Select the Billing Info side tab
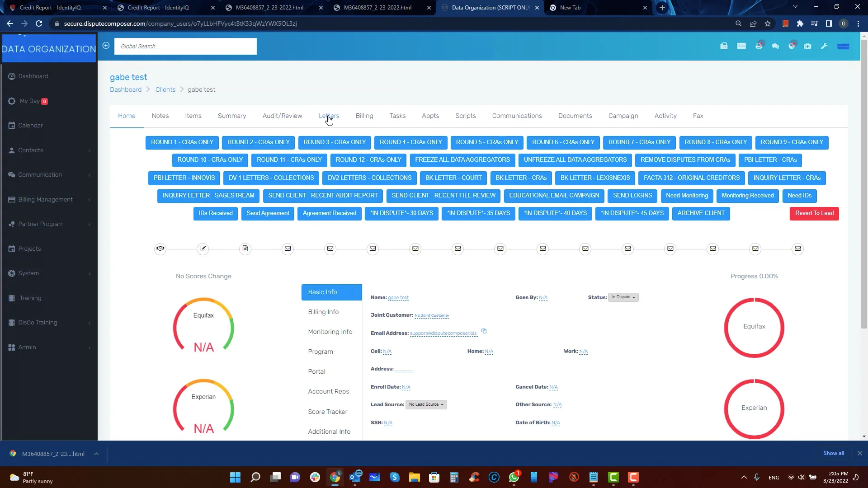 tap(323, 312)
